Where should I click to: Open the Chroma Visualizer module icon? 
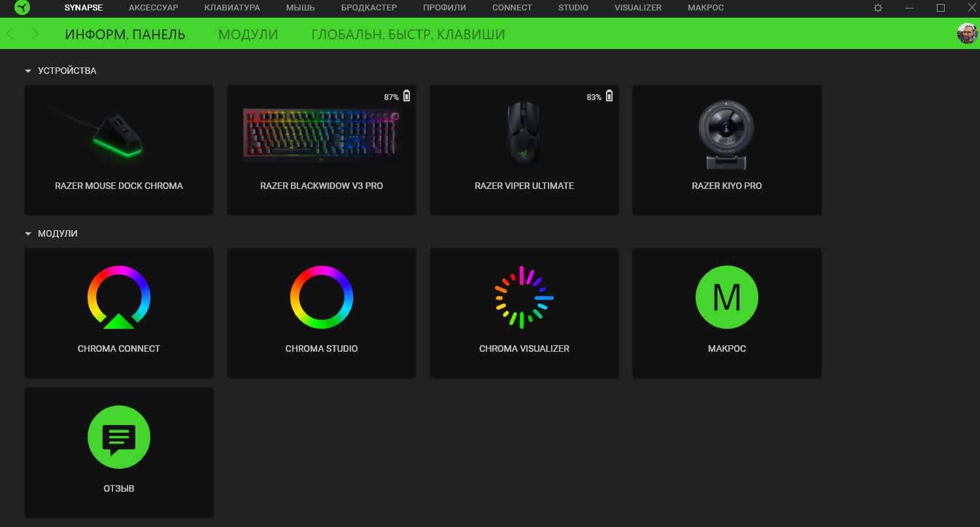pos(524,297)
